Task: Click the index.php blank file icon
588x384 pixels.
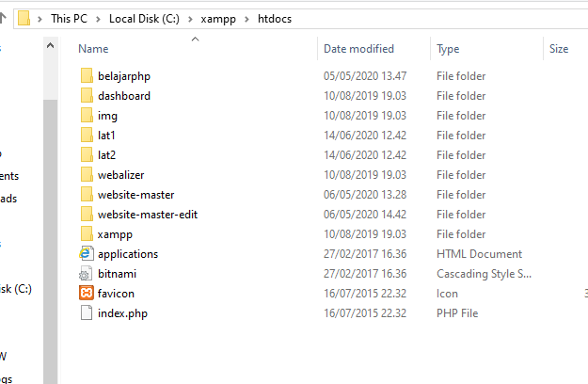Action: click(x=87, y=313)
